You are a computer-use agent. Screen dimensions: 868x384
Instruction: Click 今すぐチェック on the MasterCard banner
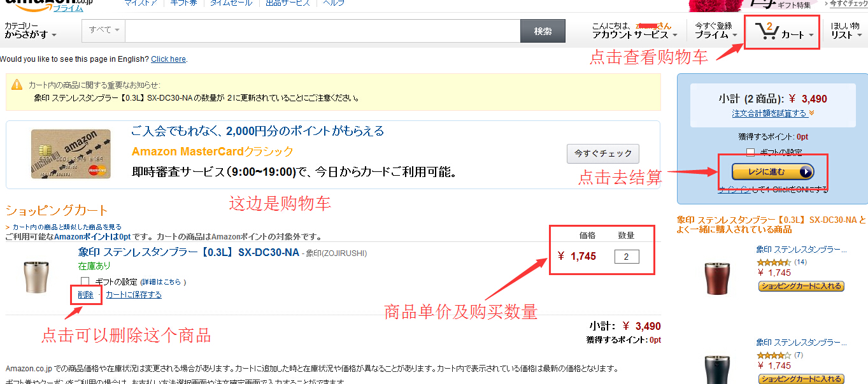tap(602, 153)
